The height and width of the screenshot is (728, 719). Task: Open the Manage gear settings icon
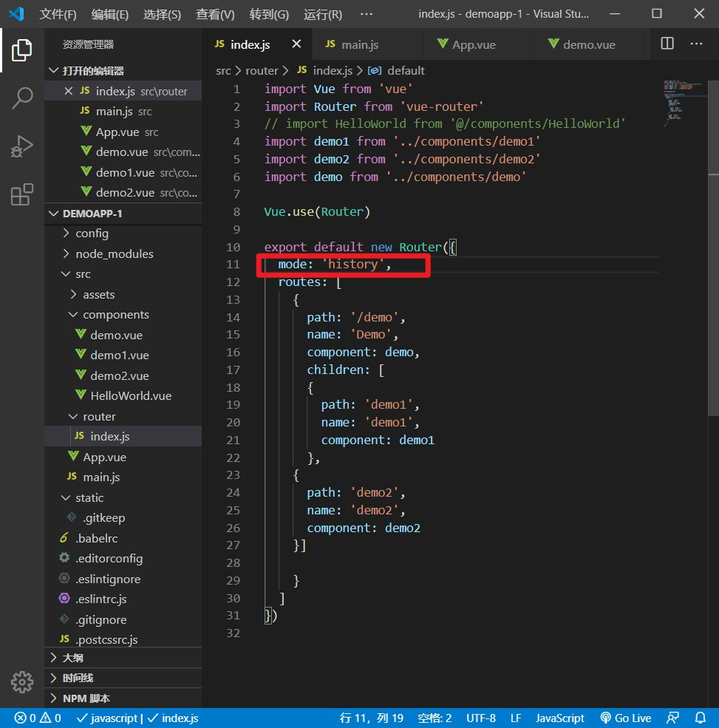(x=21, y=681)
